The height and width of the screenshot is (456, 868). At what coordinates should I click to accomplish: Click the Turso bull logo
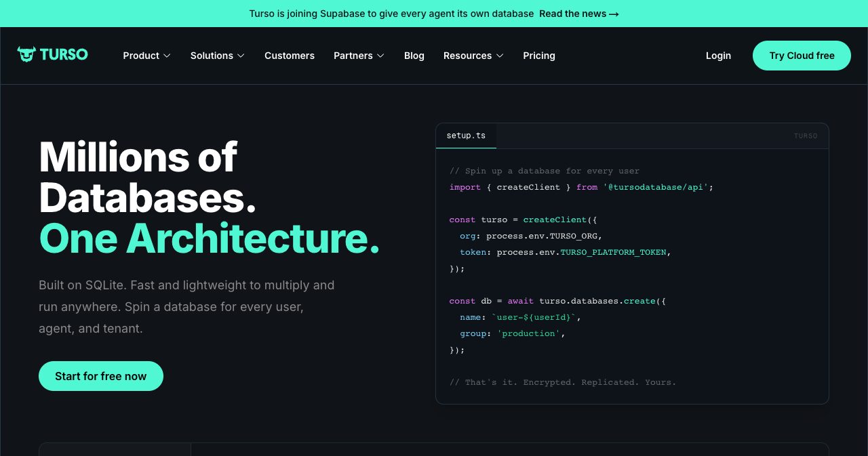pos(52,54)
